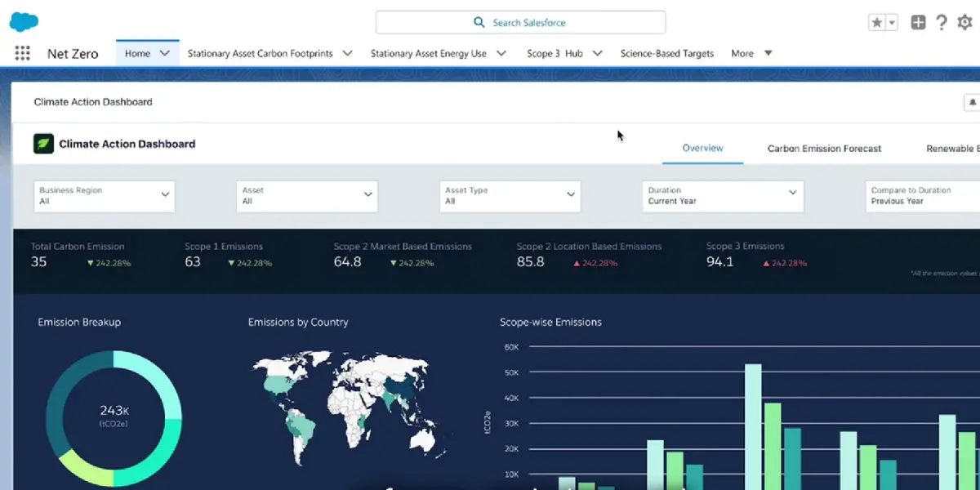Viewport: 980px width, 490px height.
Task: Open the Asset filter dropdown
Action: 307,196
